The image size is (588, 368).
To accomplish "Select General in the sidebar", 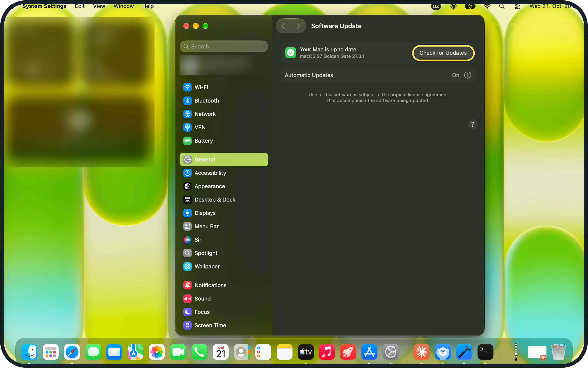I will point(224,159).
